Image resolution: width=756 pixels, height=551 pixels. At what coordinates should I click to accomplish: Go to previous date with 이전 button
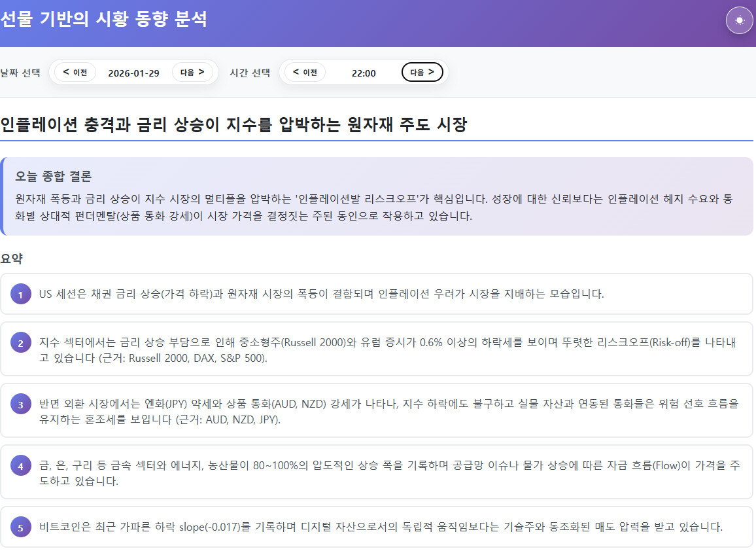pyautogui.click(x=75, y=72)
